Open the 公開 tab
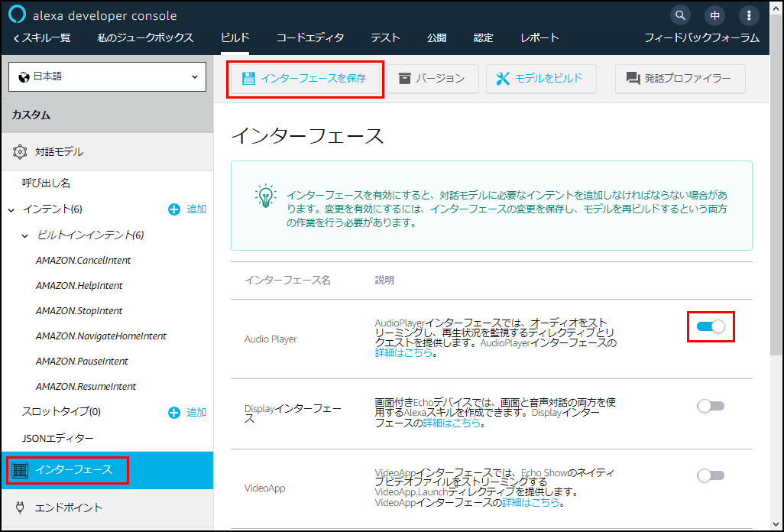784x532 pixels. [x=436, y=37]
